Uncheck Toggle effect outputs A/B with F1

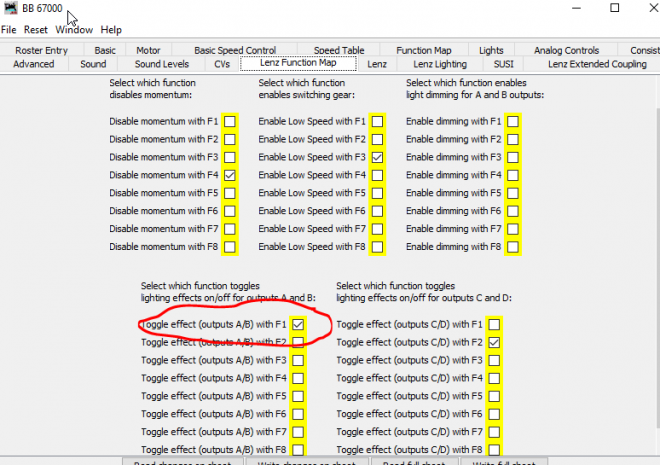tap(298, 324)
